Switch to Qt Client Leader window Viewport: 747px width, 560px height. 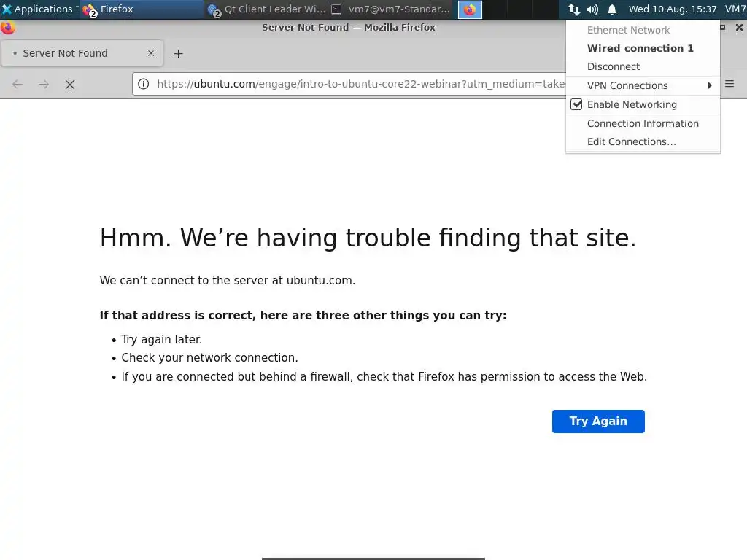(x=267, y=9)
